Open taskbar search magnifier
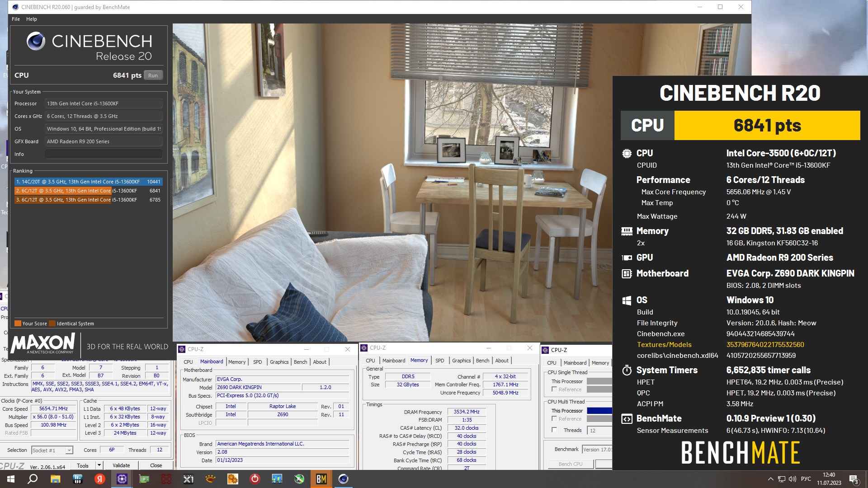 coord(33,479)
